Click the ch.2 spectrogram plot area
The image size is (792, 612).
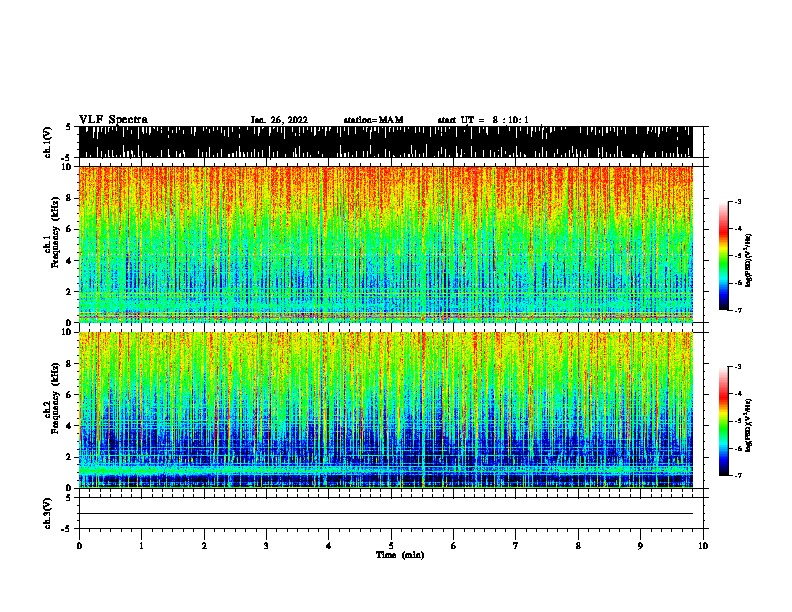386,410
